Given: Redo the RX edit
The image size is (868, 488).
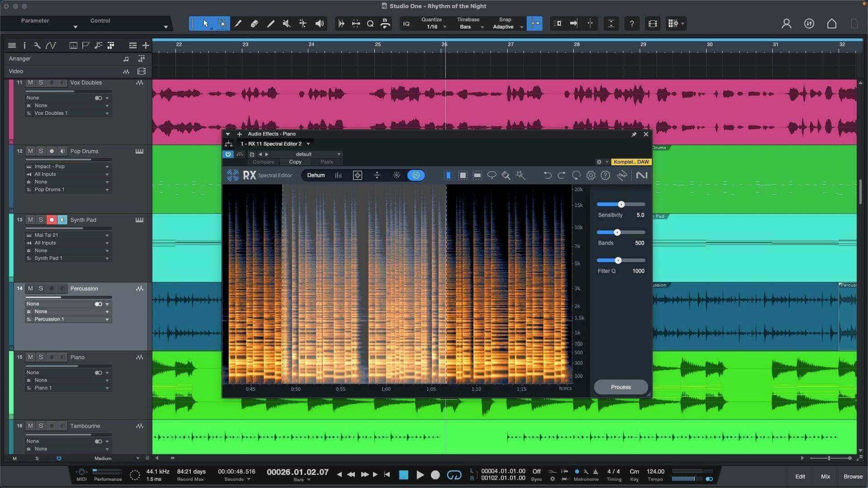Looking at the screenshot, I should (x=561, y=175).
